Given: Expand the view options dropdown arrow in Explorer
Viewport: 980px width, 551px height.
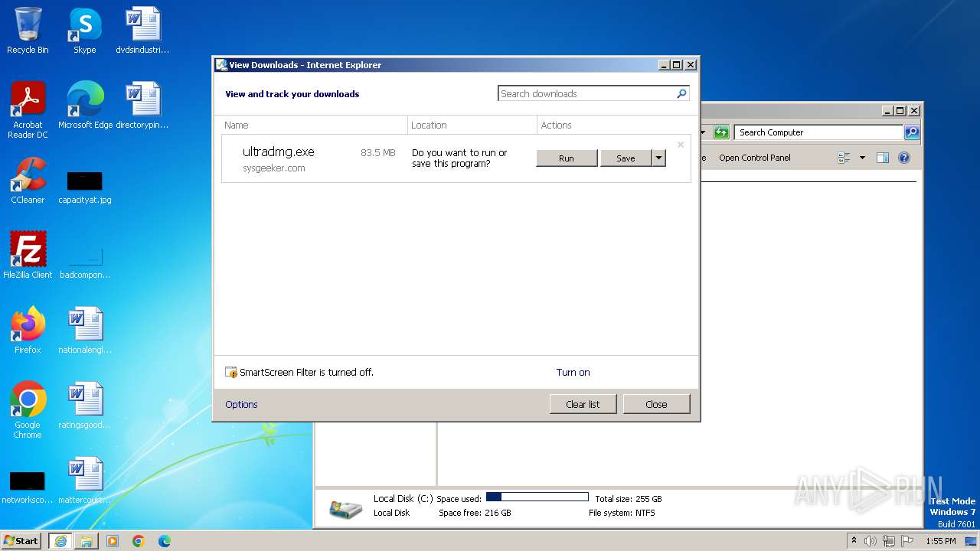Looking at the screenshot, I should [x=862, y=158].
